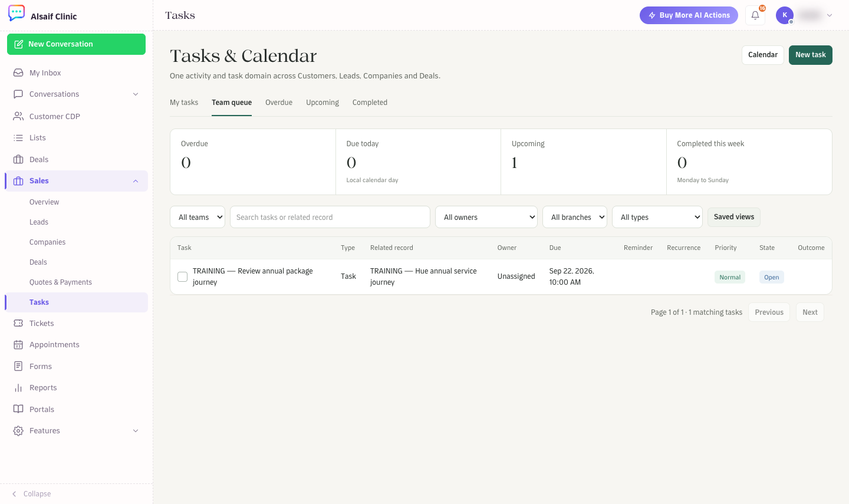Switch to the Overdue tab
Viewport: 849px width, 504px height.
pos(279,103)
